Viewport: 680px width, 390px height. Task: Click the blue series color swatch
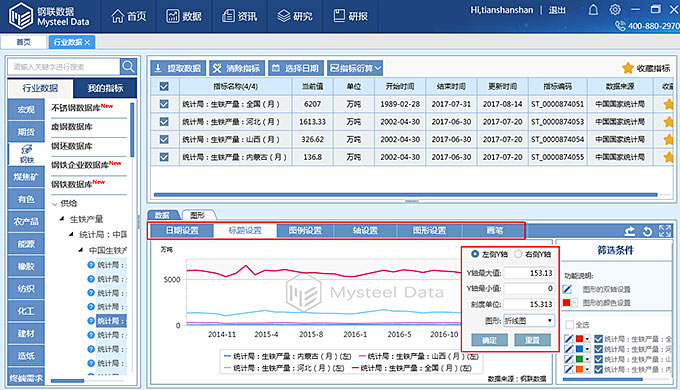pyautogui.click(x=579, y=349)
